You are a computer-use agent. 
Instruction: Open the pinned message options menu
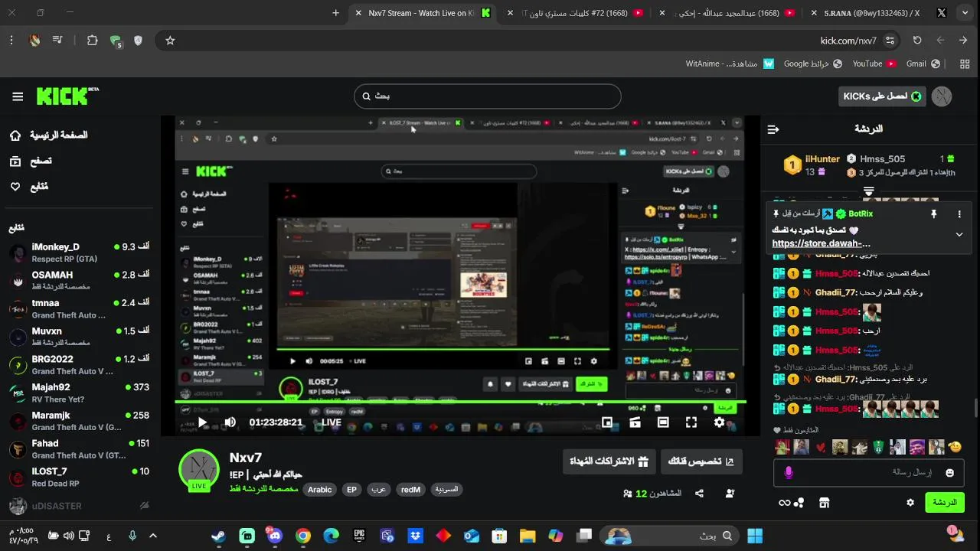click(x=959, y=214)
